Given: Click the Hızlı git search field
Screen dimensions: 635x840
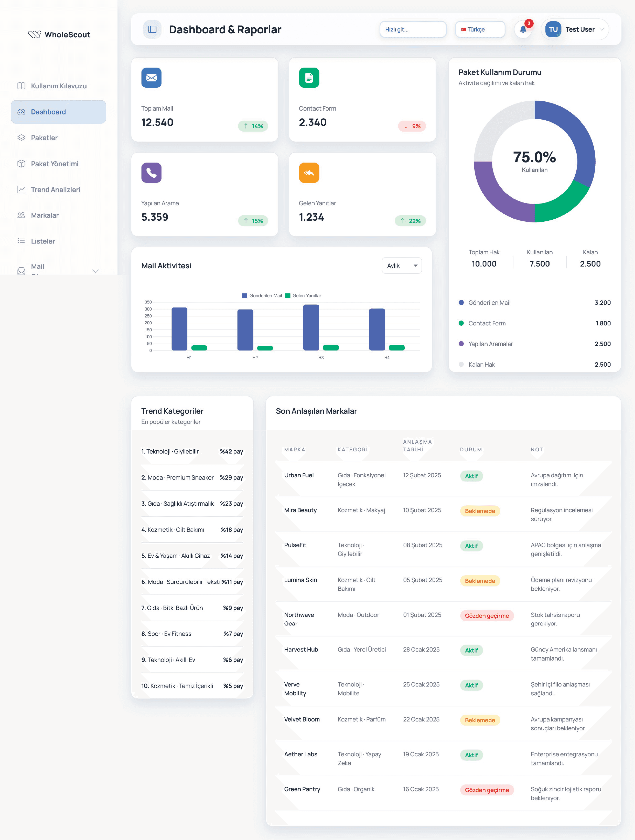Looking at the screenshot, I should pyautogui.click(x=413, y=29).
